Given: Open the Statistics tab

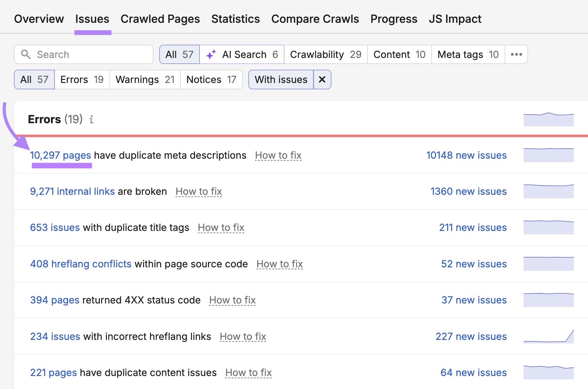Looking at the screenshot, I should click(x=236, y=19).
